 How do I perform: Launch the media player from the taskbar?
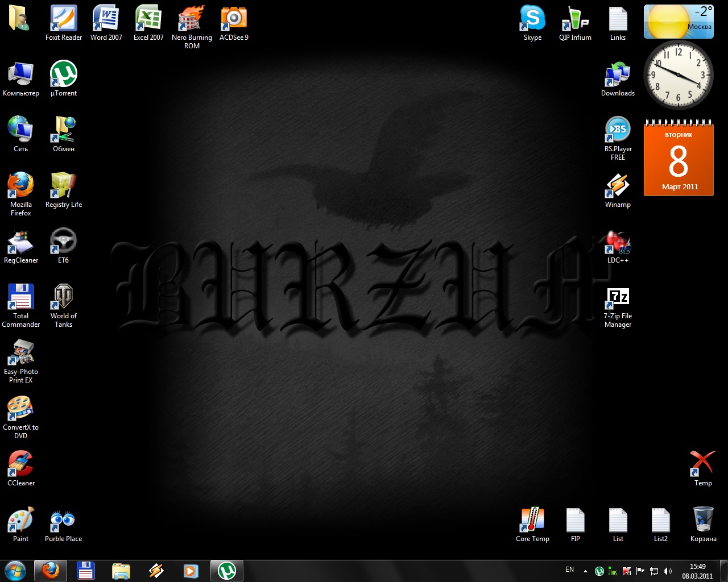(192, 571)
